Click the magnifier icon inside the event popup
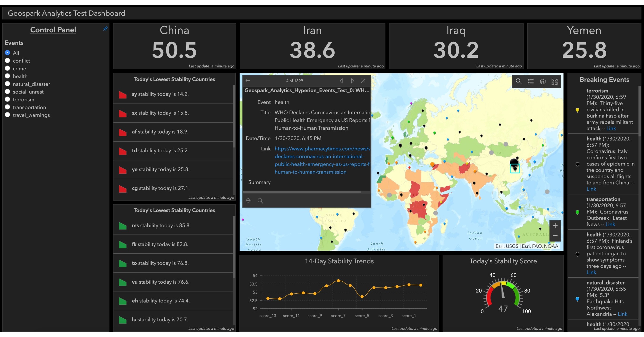 [x=260, y=201]
